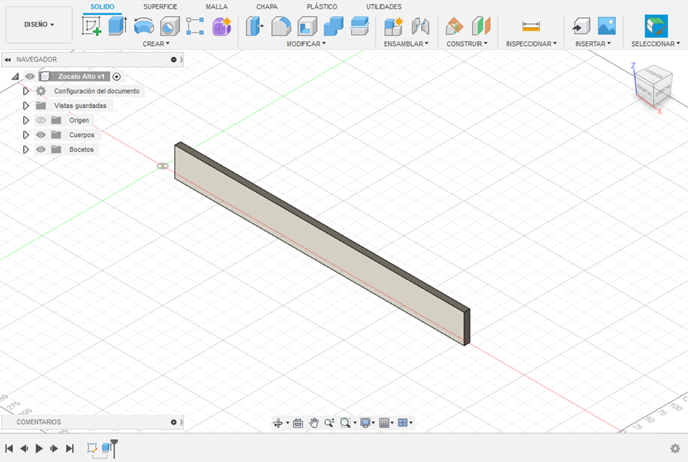The image size is (688, 462).
Task: Expand Configuración del documento node
Action: 26,91
